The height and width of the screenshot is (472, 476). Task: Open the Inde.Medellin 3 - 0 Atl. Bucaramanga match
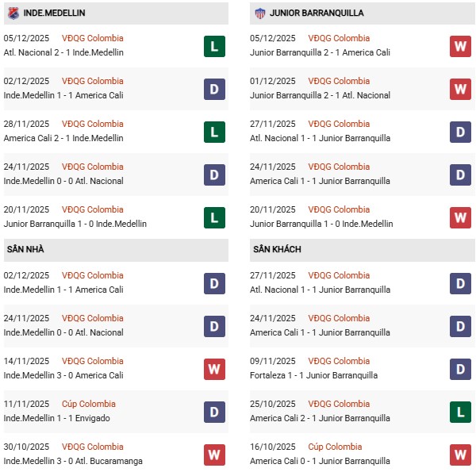70,461
